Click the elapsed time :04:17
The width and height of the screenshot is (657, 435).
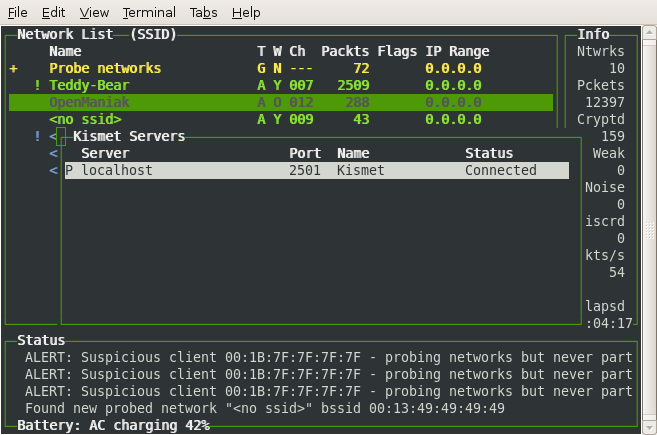coord(609,324)
